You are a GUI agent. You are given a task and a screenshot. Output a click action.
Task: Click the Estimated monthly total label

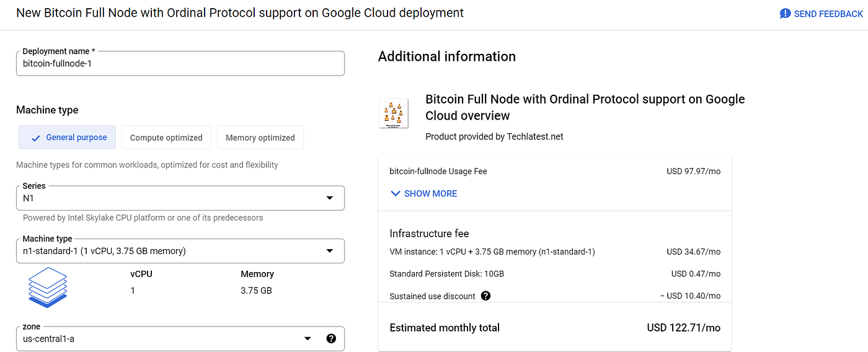[x=445, y=328]
